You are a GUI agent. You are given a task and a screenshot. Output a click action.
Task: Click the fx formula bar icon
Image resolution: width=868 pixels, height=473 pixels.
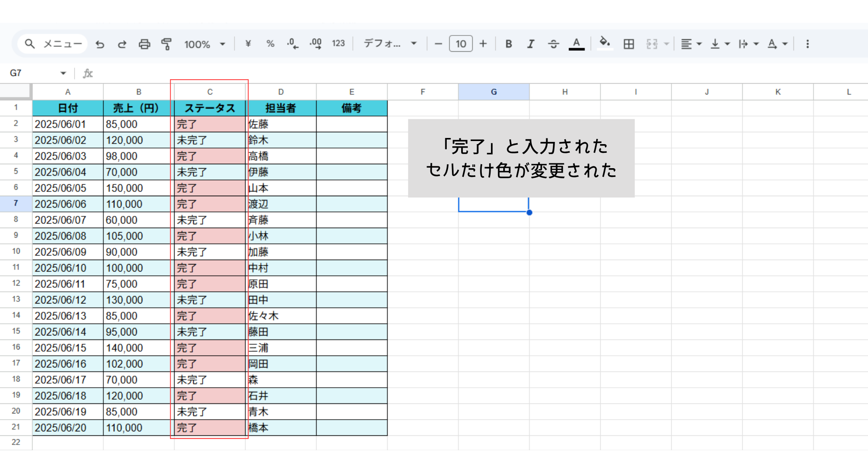(88, 73)
